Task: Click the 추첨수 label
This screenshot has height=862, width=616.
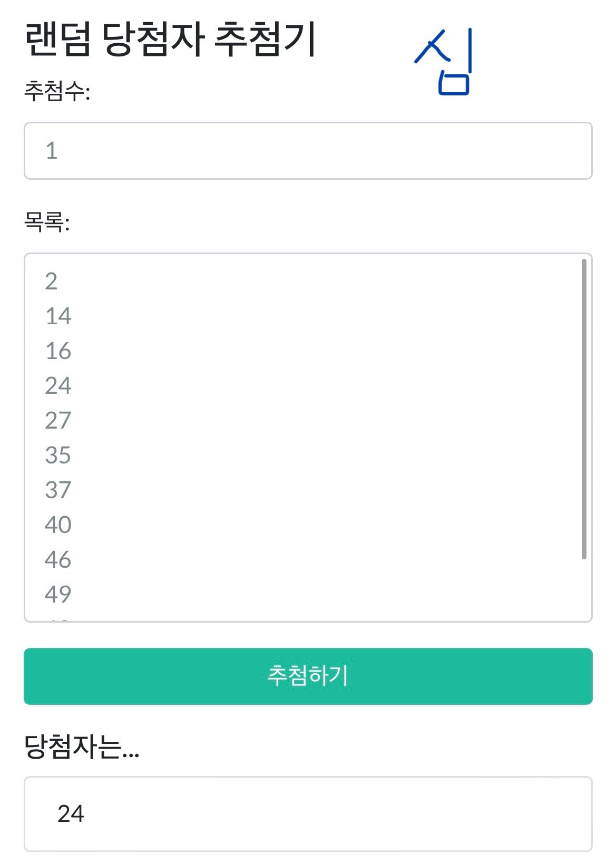Action: (x=57, y=92)
